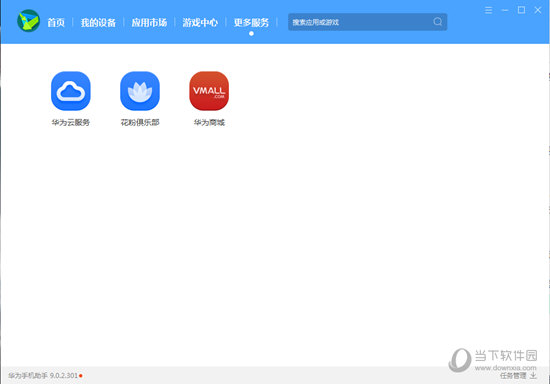Launch the VMALL 华为商城 icon
Viewport: 550px width, 384px height.
209,91
